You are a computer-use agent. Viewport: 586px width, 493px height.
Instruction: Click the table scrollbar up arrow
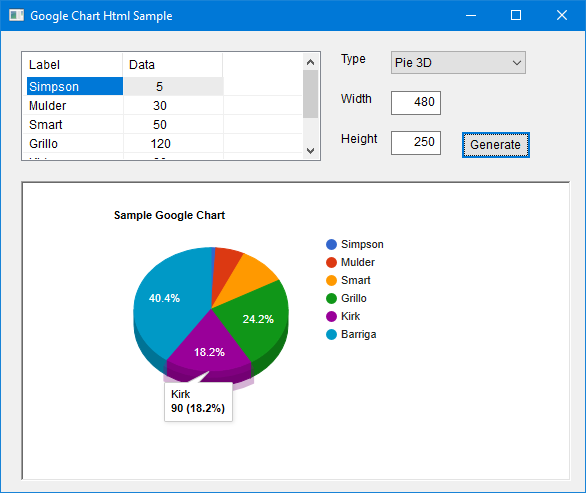310,62
